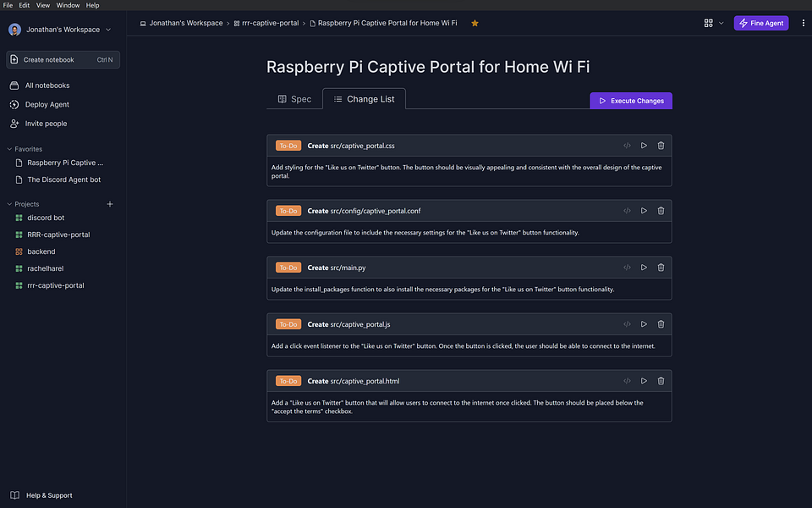Open the View menu
The image size is (812, 508).
(x=42, y=4)
